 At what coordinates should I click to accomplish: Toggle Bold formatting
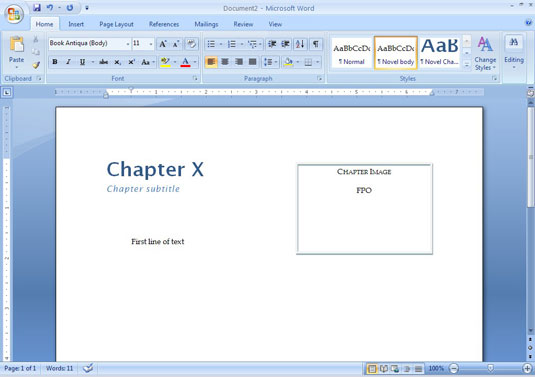55,62
